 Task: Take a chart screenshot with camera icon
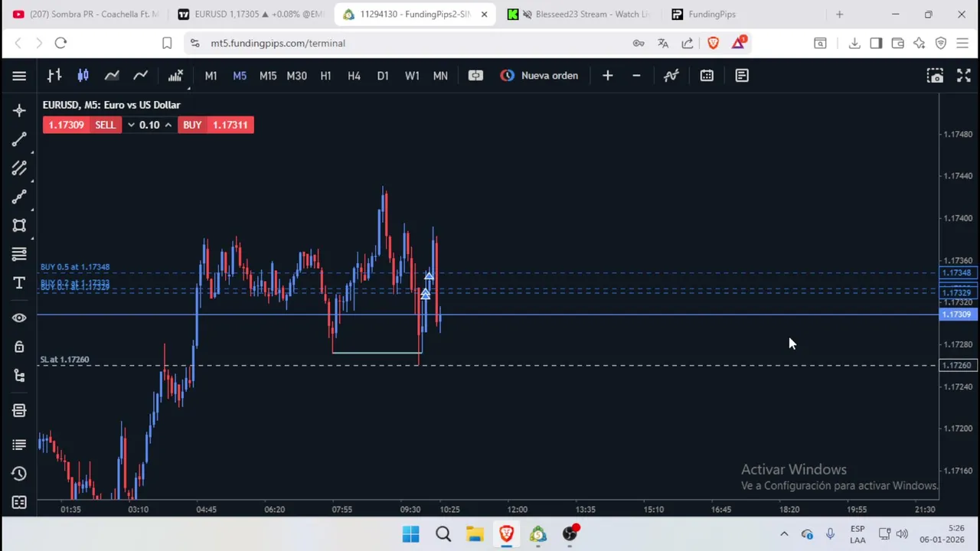point(935,76)
